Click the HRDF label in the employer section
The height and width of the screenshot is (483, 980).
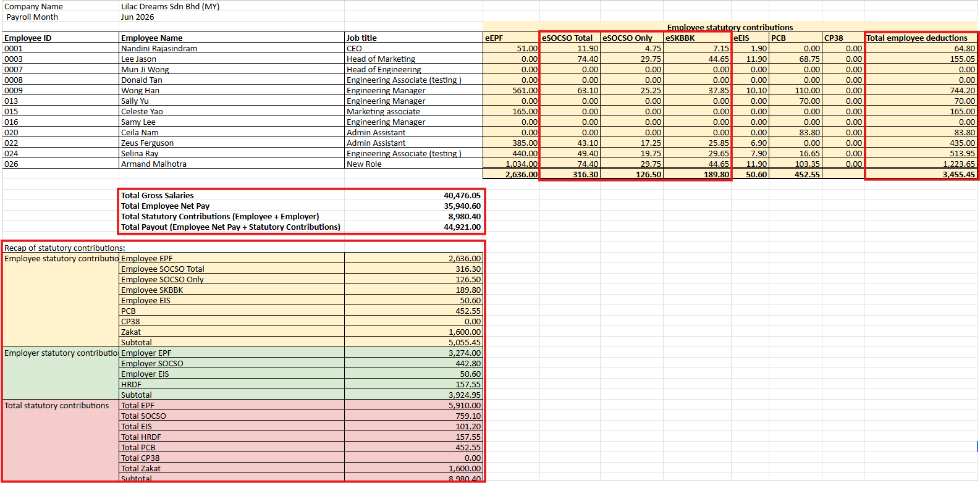tap(232, 384)
